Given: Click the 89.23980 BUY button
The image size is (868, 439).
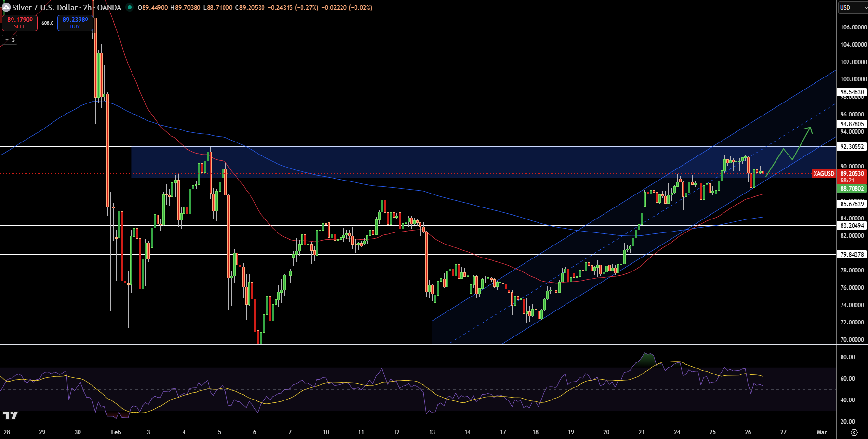Looking at the screenshot, I should [x=75, y=23].
